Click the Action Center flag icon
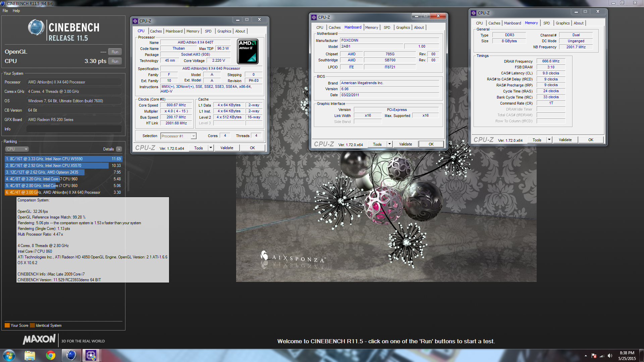This screenshot has width=644, height=362. pos(594,356)
